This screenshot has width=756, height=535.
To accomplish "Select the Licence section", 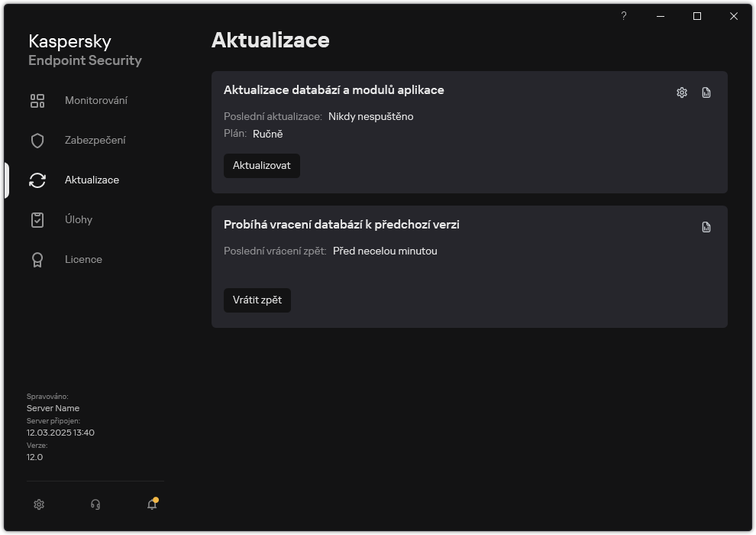I will click(x=83, y=259).
